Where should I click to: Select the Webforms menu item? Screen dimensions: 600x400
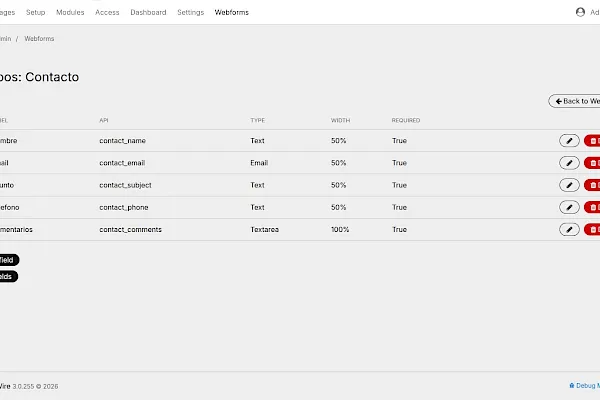point(232,12)
